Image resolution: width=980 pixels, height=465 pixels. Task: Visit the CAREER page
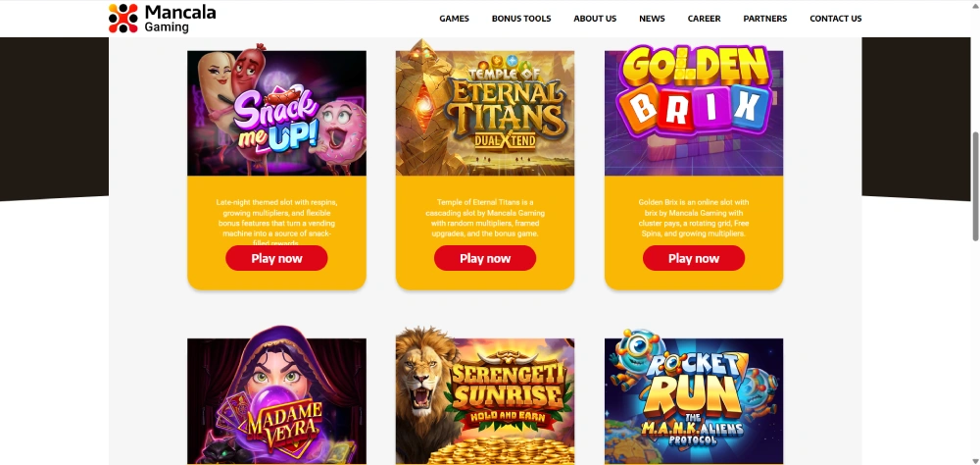(704, 19)
